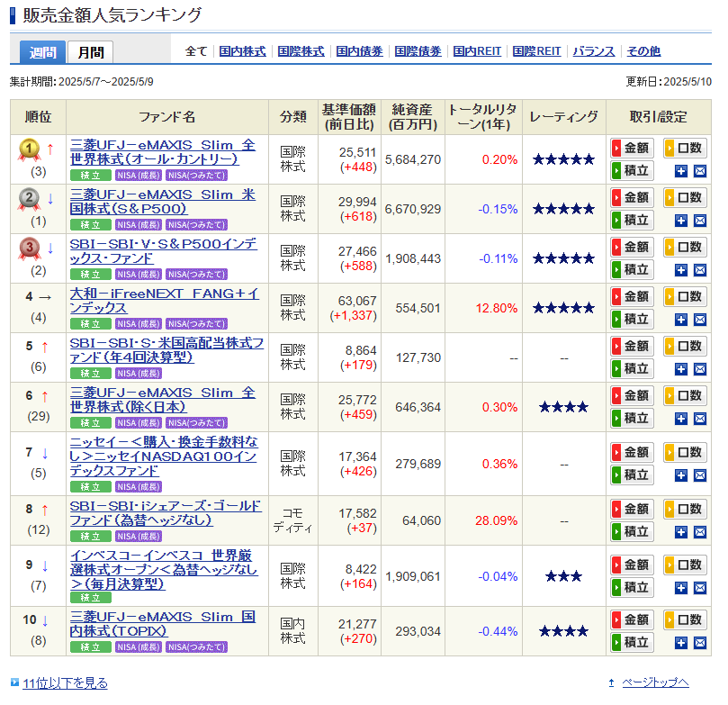Click 金額 for ニッセイNASDAQ100インデックスファンド
Viewport: 728px width, 705px height.
tap(632, 453)
